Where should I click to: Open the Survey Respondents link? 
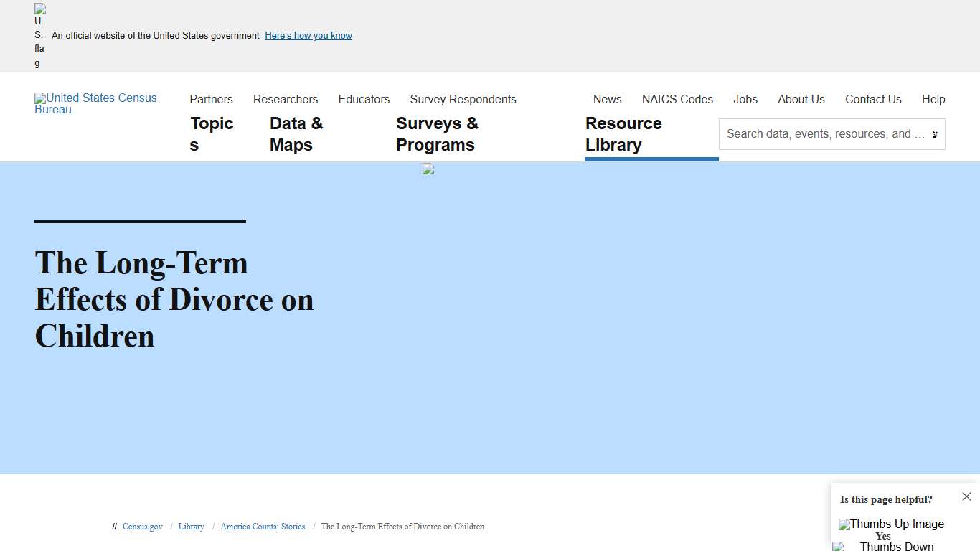463,99
